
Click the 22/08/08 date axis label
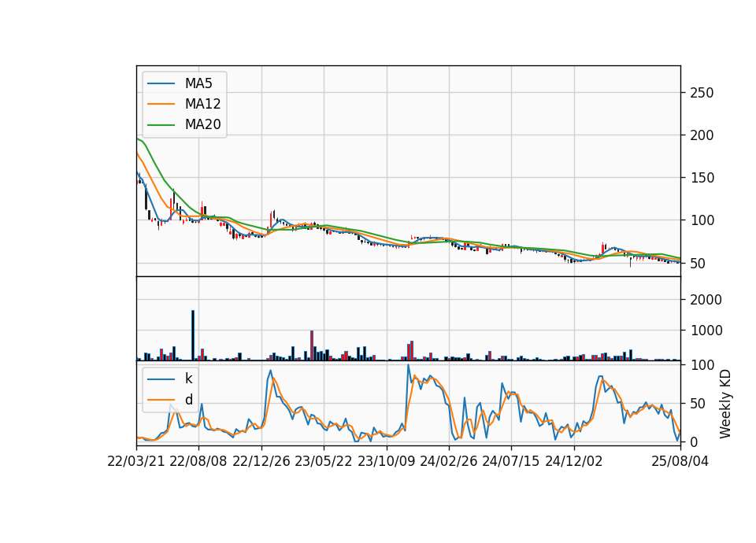[198, 461]
